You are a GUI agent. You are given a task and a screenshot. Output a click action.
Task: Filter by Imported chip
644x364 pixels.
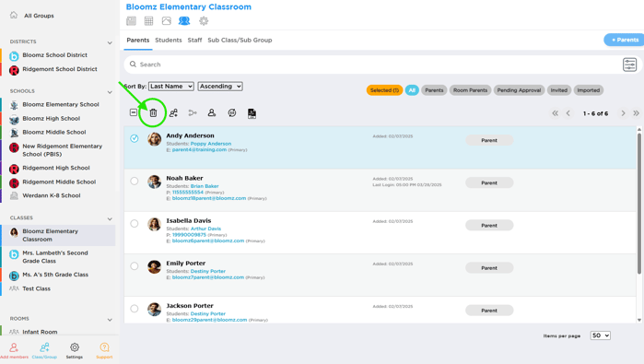point(589,90)
